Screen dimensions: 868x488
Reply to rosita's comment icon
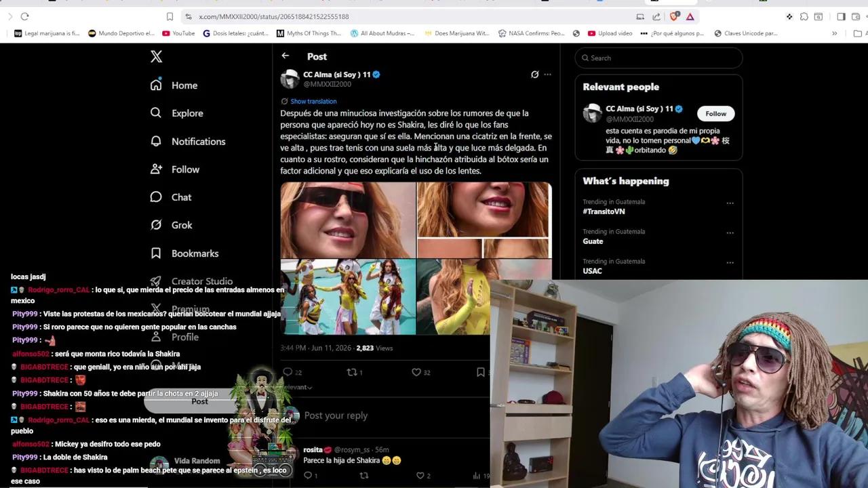point(308,476)
